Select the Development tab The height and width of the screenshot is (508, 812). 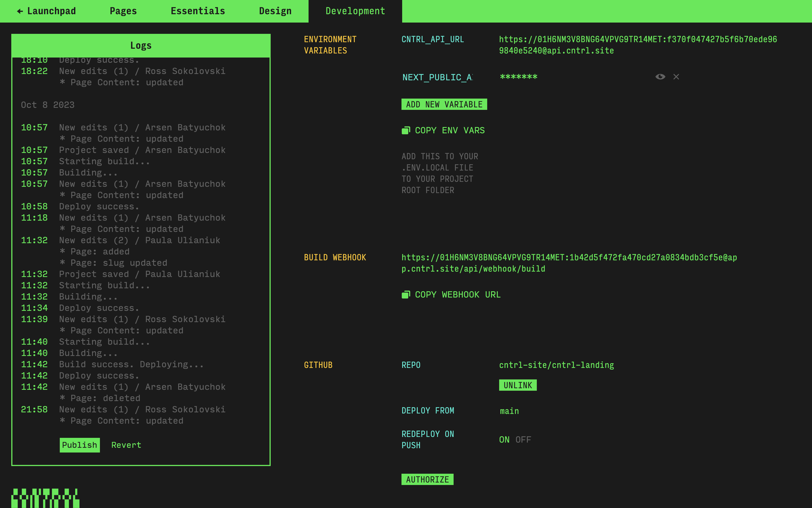pyautogui.click(x=355, y=12)
